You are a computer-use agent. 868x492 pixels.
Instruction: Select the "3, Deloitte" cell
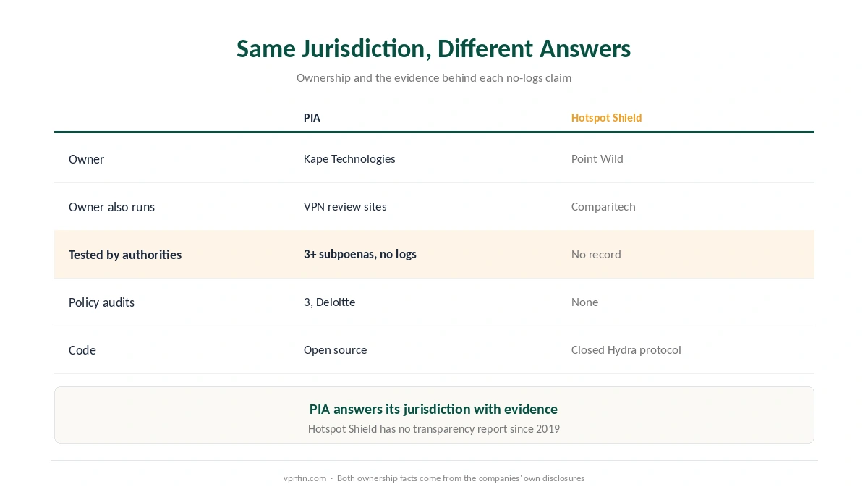click(329, 302)
